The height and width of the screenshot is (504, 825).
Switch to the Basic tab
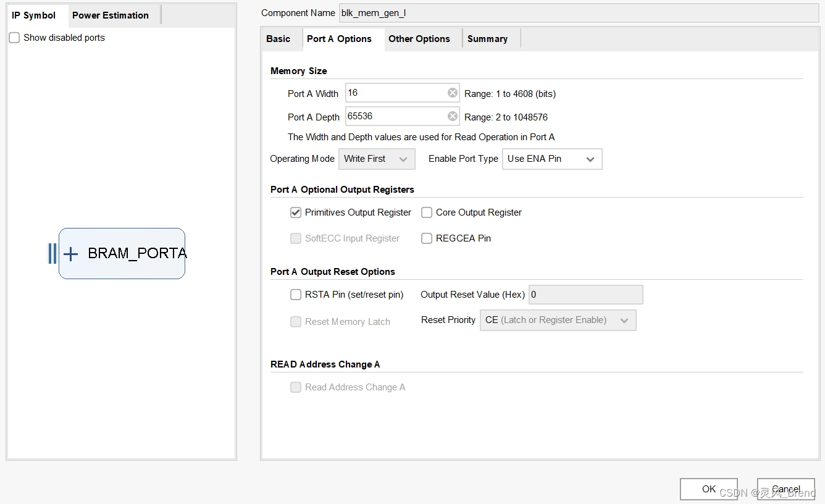[x=278, y=39]
